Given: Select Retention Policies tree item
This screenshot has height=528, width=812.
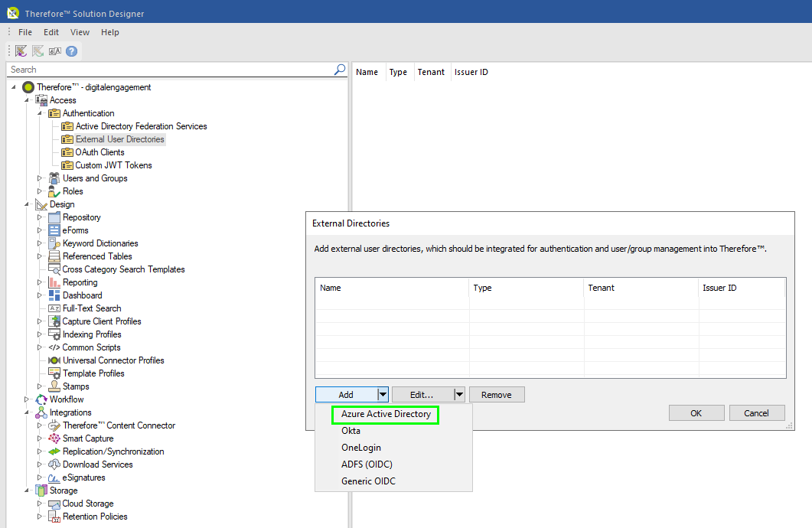Looking at the screenshot, I should click(95, 517).
